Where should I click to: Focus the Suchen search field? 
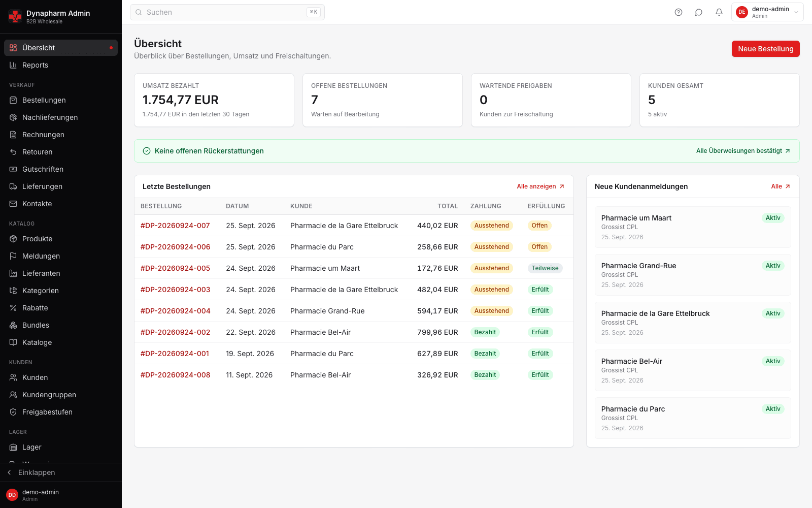(x=227, y=12)
